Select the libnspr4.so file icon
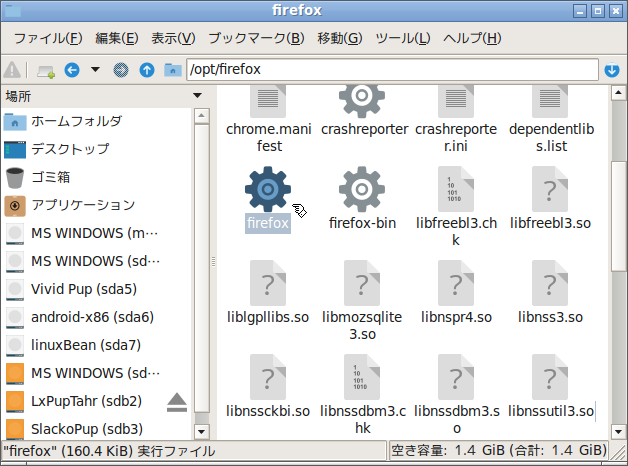Viewport: 628px width, 466px height. click(456, 283)
